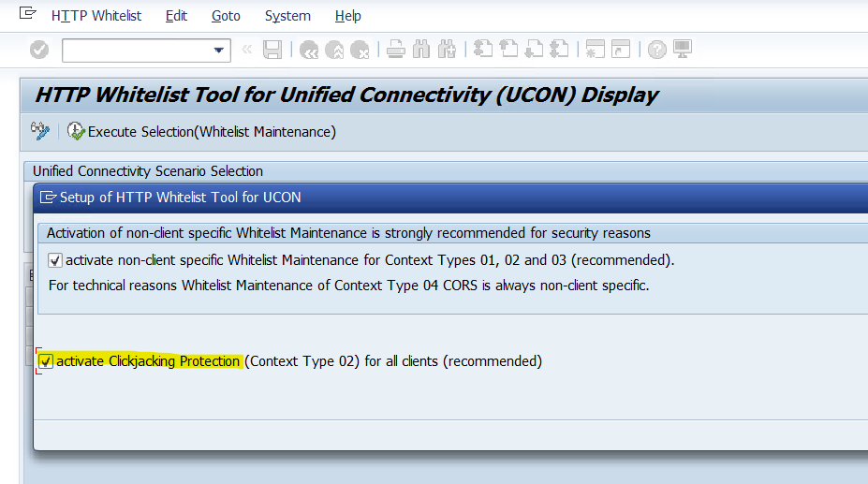868x484 pixels.
Task: Open the Help question mark icon
Action: pyautogui.click(x=657, y=50)
